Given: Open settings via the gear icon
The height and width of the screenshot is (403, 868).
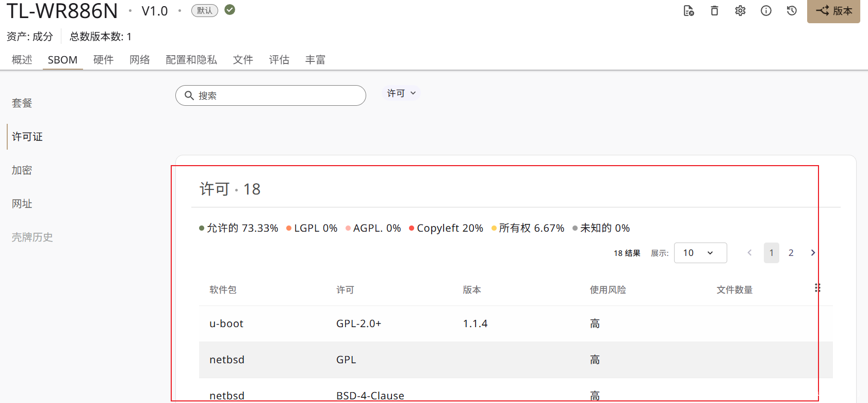Looking at the screenshot, I should 740,11.
